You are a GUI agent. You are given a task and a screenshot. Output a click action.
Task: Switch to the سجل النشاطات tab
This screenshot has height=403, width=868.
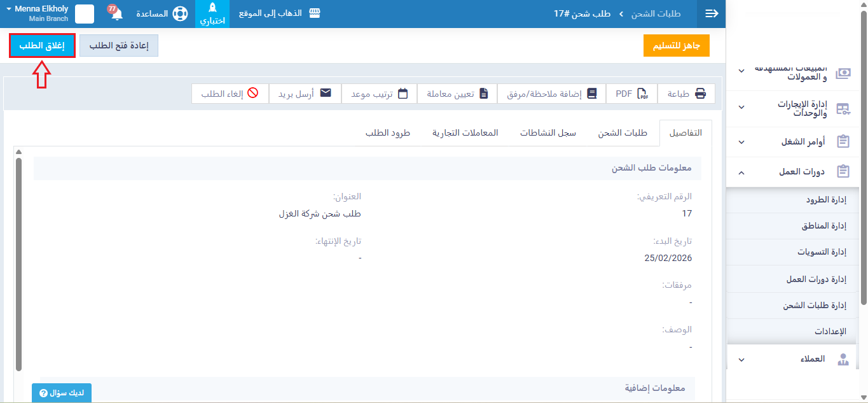point(548,133)
